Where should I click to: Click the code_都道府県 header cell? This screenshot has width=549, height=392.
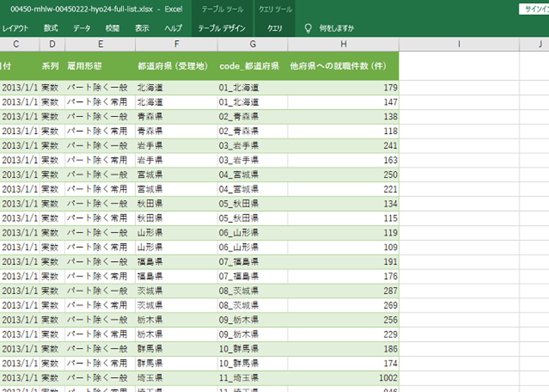(x=253, y=66)
